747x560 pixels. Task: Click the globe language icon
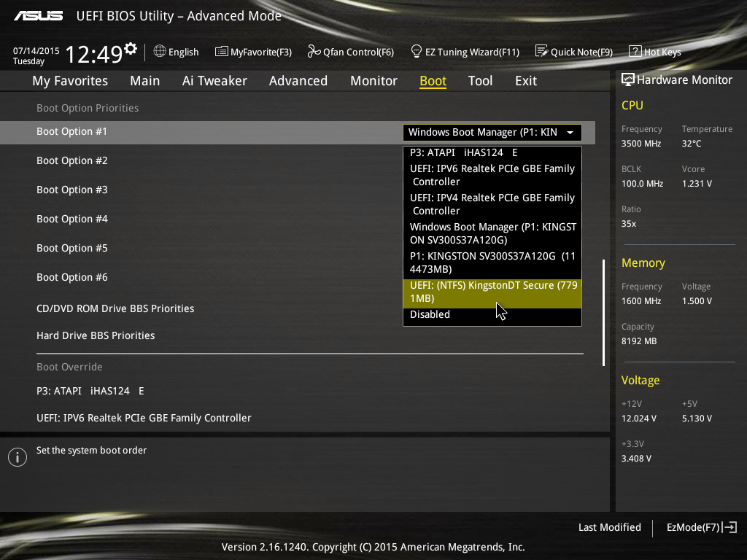click(x=160, y=51)
